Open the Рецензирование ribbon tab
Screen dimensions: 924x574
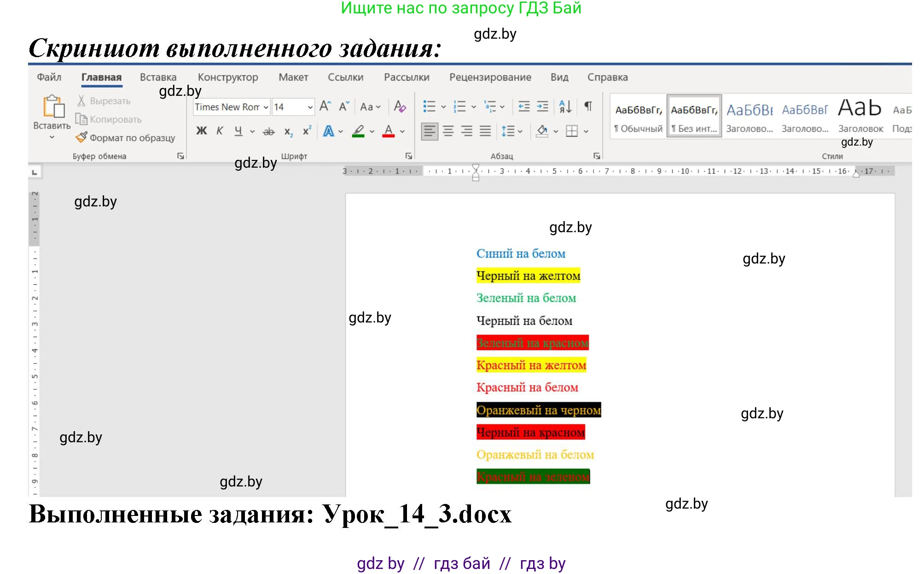[490, 77]
